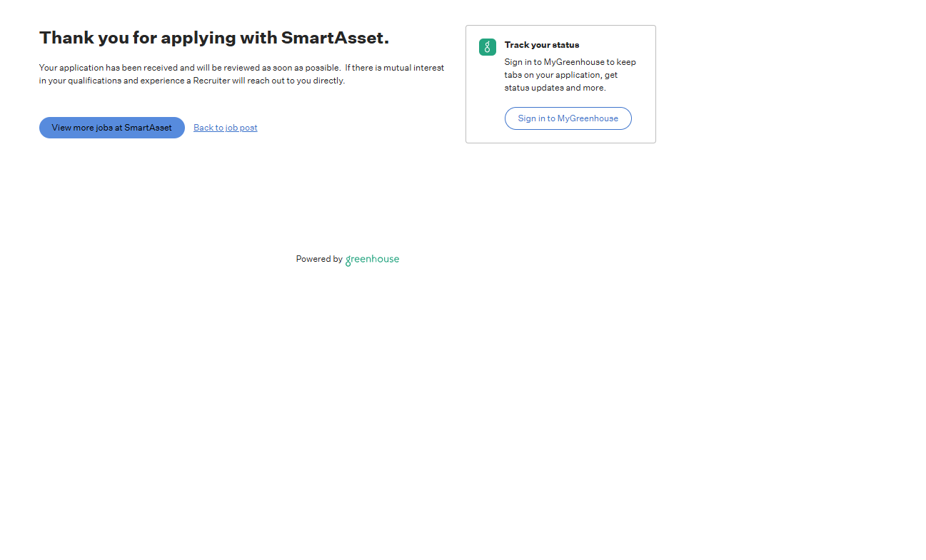This screenshot has height=560, width=926.
Task: Click the 'Powered by' footer text
Action: (x=318, y=259)
